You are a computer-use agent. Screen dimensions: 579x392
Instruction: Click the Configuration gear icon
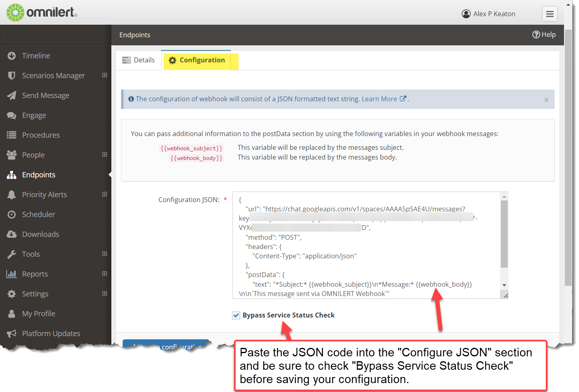coord(172,60)
